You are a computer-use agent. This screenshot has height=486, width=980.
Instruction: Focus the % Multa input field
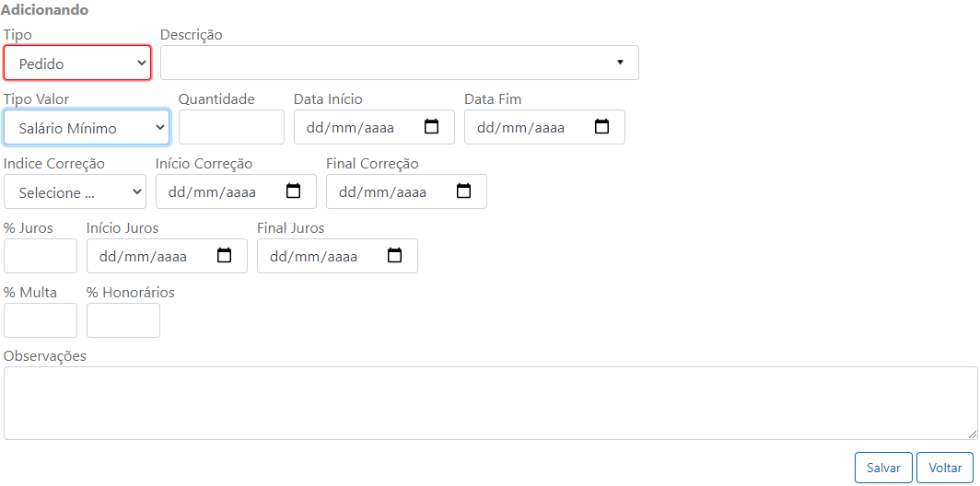point(41,320)
